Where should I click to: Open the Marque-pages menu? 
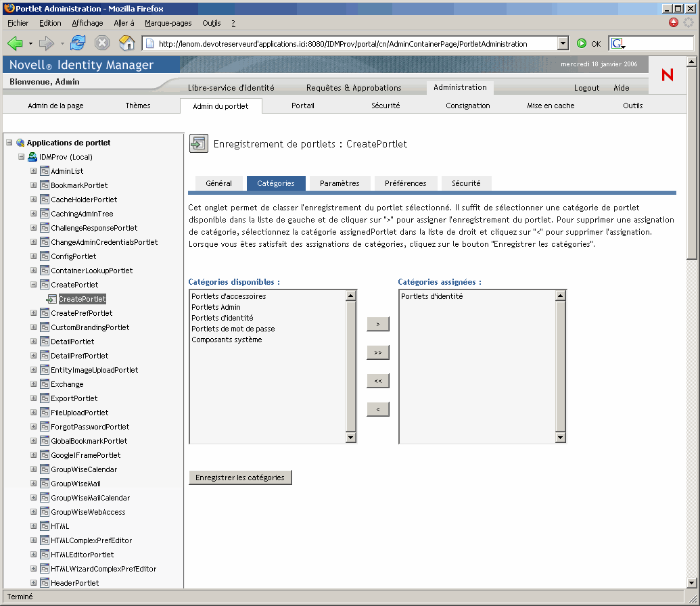click(168, 23)
